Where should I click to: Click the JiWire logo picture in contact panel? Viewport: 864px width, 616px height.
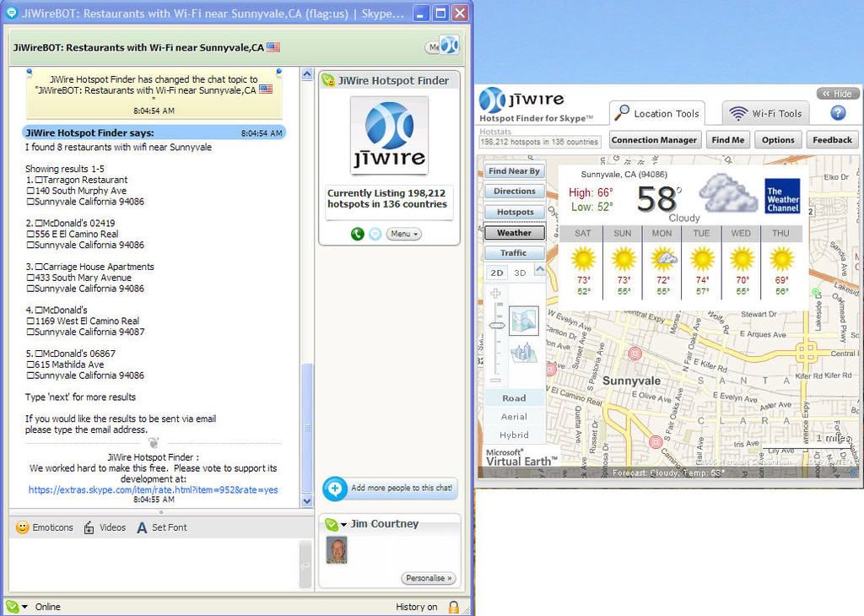point(390,135)
